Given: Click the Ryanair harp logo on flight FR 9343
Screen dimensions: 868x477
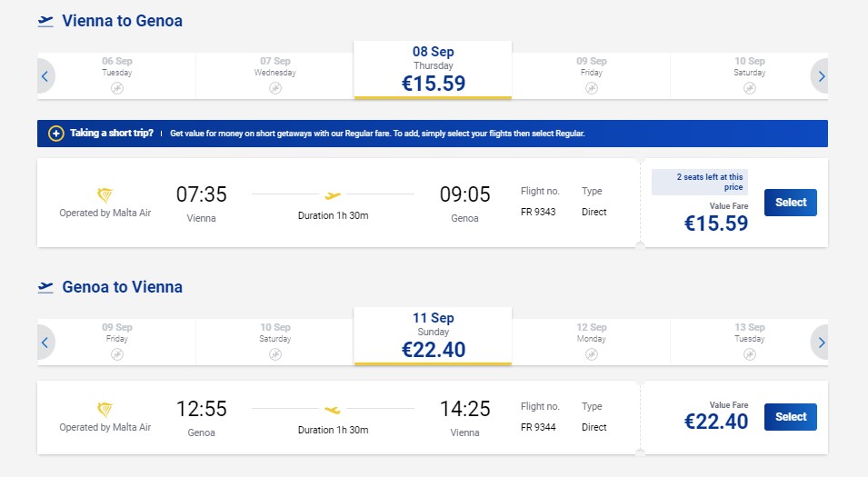Looking at the screenshot, I should [105, 195].
